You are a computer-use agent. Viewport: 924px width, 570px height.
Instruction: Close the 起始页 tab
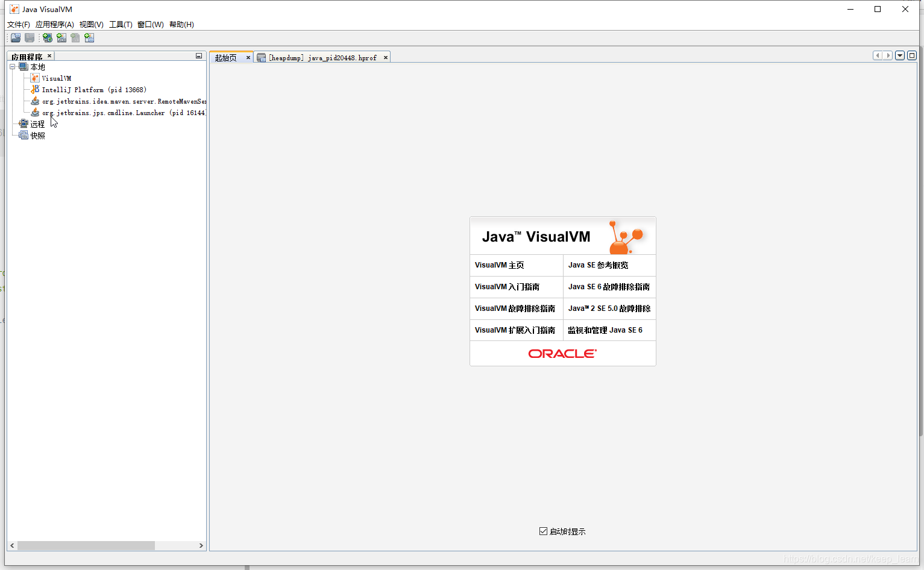[248, 58]
